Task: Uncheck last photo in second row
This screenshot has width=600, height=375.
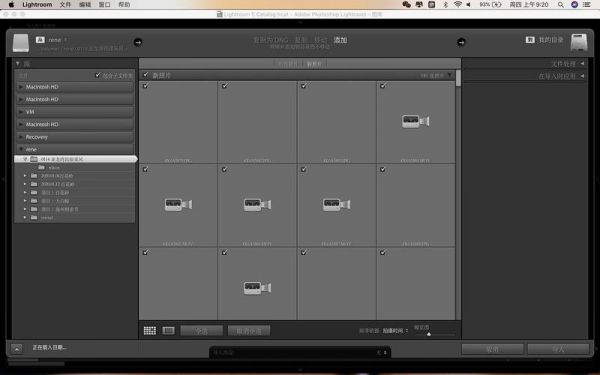Action: [383, 170]
